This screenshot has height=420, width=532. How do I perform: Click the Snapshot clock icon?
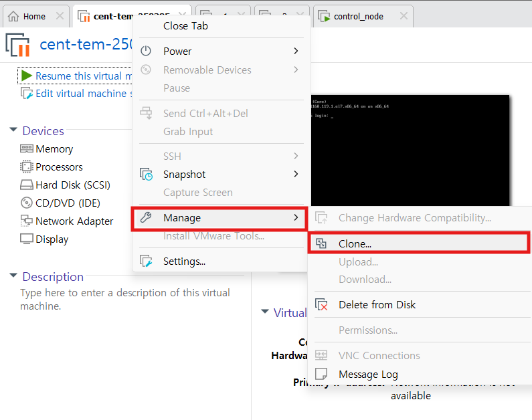(147, 175)
